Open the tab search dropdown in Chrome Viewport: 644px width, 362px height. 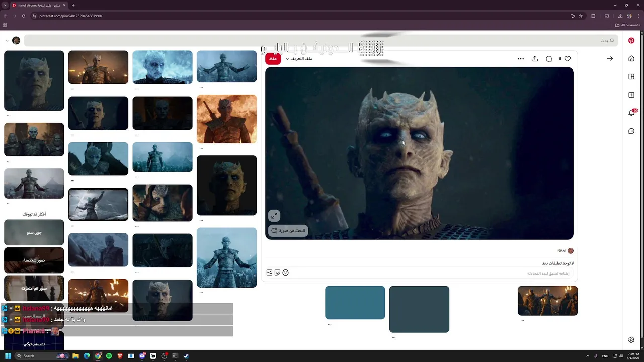click(x=5, y=5)
